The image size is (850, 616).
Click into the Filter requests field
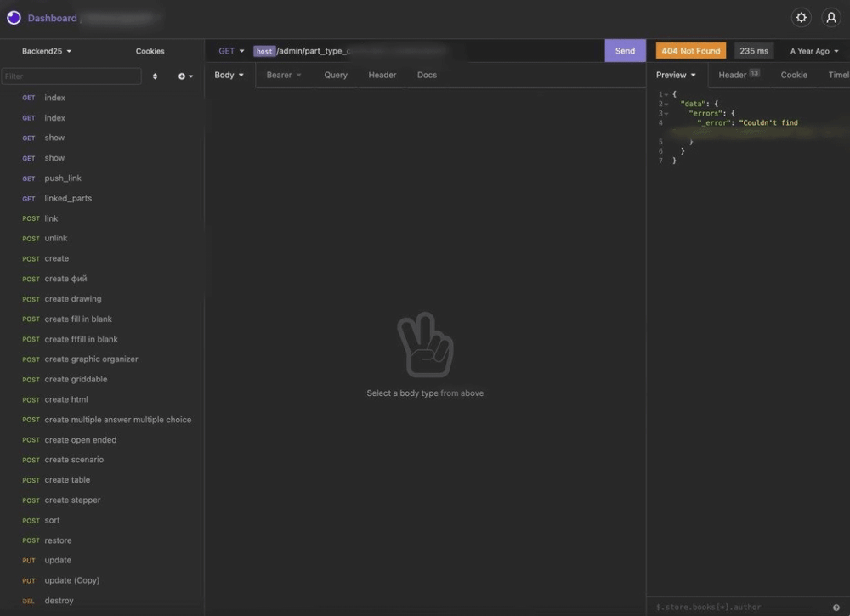pos(71,76)
